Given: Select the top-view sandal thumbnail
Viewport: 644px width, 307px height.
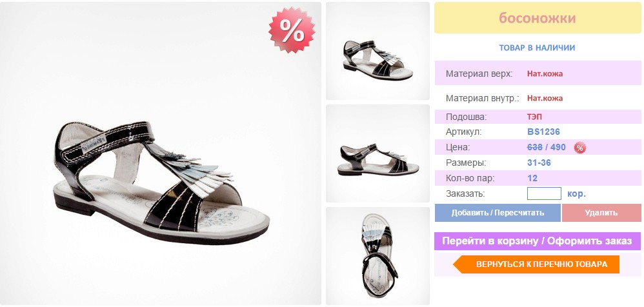Looking at the screenshot, I should pos(377,256).
